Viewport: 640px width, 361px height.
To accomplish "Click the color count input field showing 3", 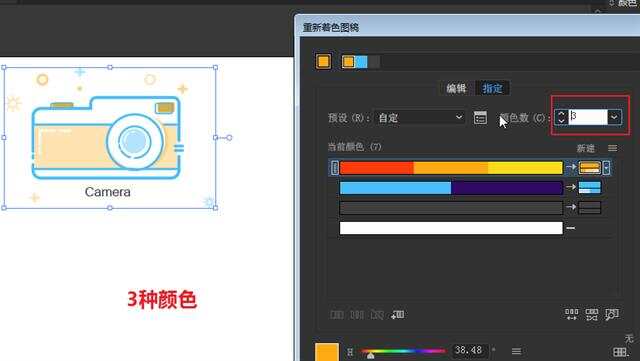I will coord(588,117).
